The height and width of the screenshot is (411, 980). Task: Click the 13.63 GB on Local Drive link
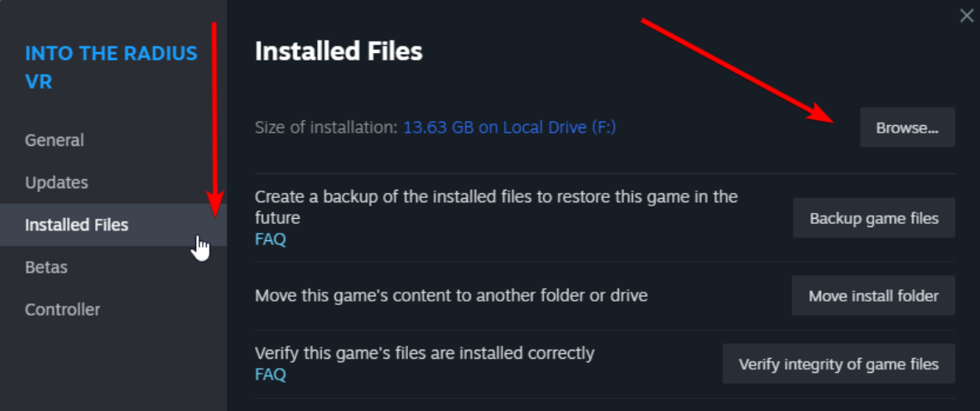point(509,128)
